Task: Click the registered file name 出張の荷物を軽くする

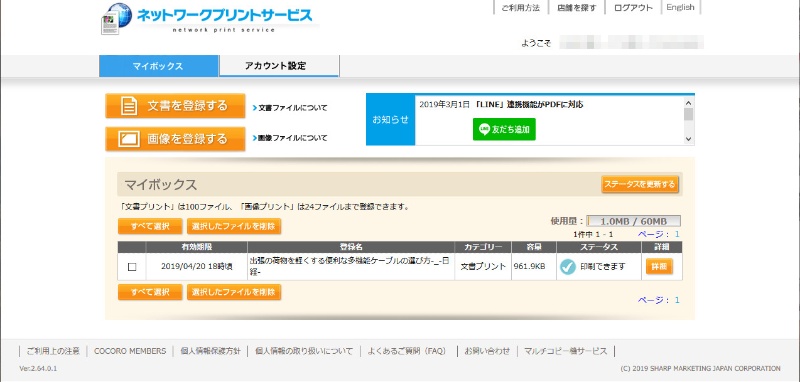Action: click(x=349, y=266)
